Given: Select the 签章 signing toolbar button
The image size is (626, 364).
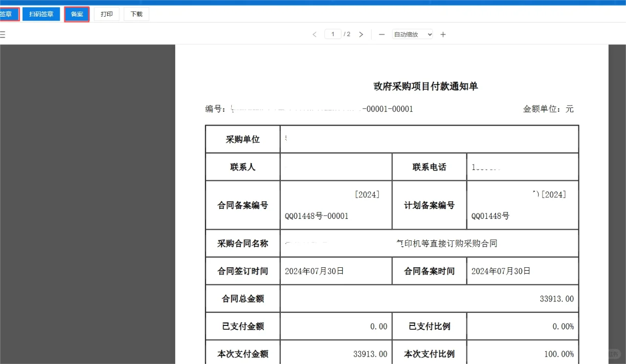Looking at the screenshot, I should (7, 14).
